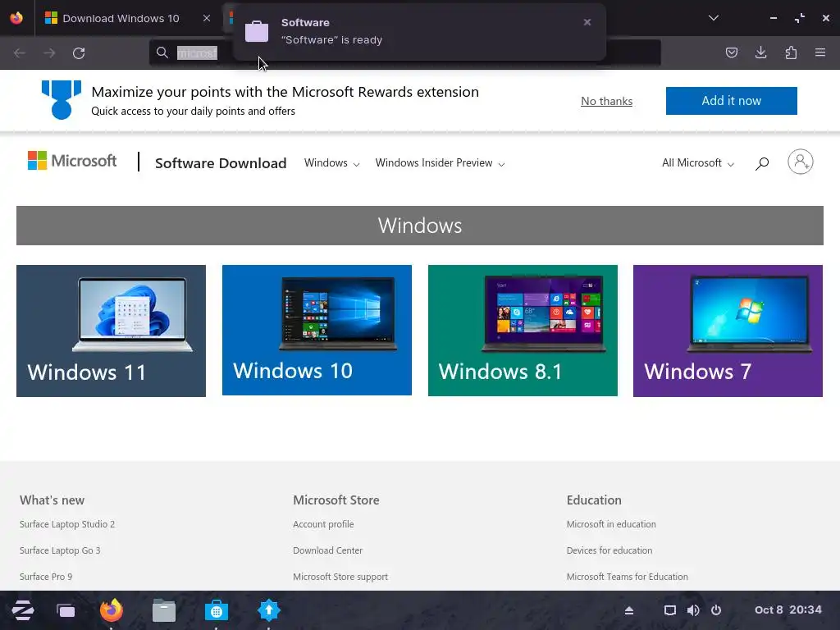840x630 pixels.
Task: Select the Download Windows 10 tab
Action: pyautogui.click(x=121, y=18)
